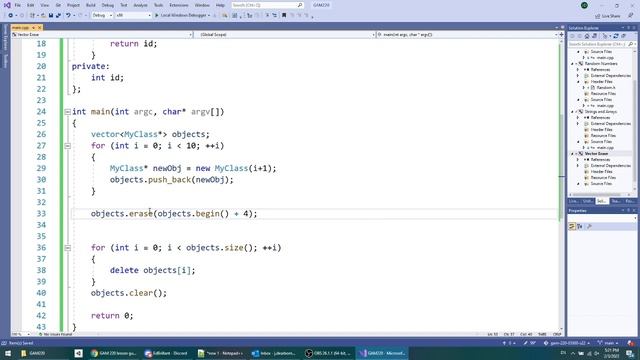Image resolution: width=640 pixels, height=360 pixels.
Task: Open the Build menu
Action: pos(91,5)
